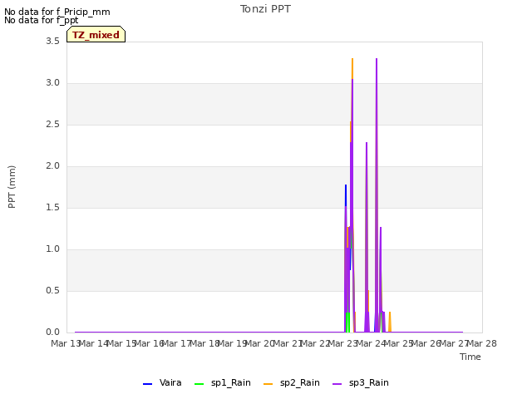Click the 3.5 y-axis tick label

pyautogui.click(x=52, y=42)
